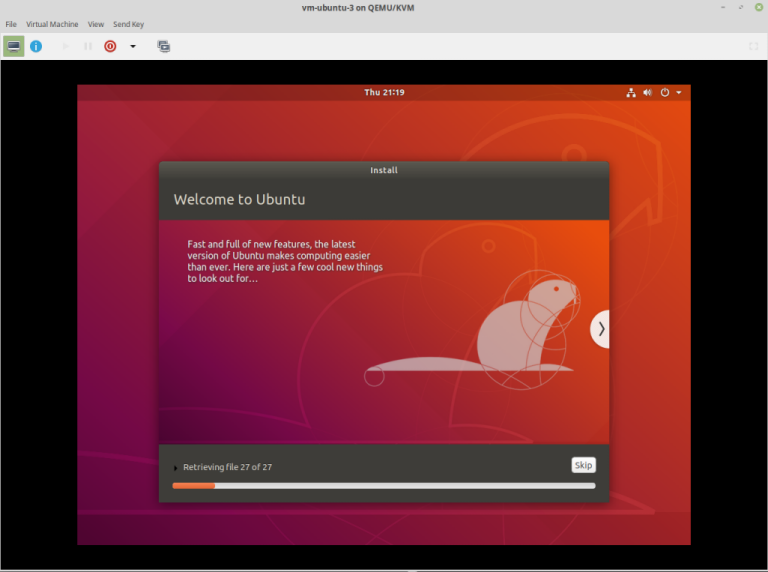
Task: Open the manage VM snapshots icon
Action: (x=164, y=46)
